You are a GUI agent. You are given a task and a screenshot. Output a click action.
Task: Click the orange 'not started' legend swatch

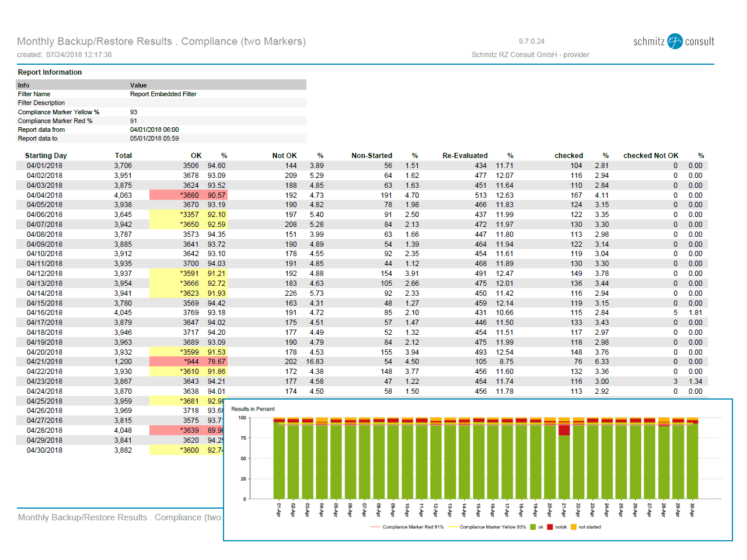[x=574, y=527]
